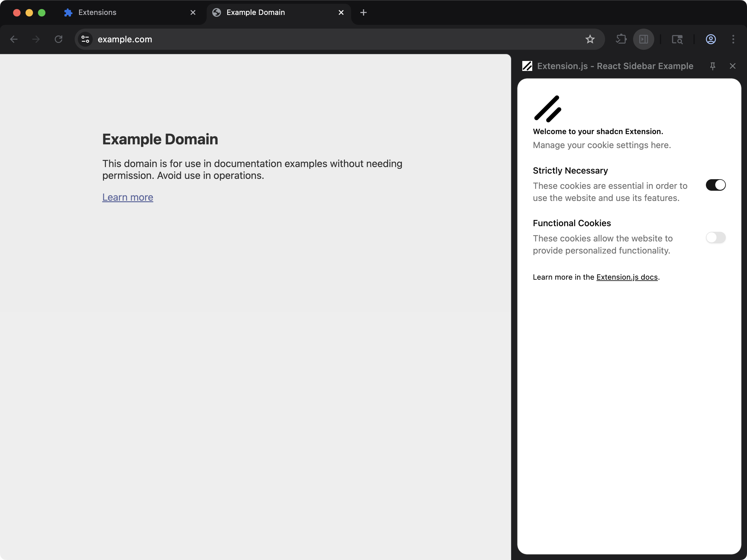Screen dimensions: 747x560
Task: Click the shadcn logo in the sidebar
Action: pos(547,108)
